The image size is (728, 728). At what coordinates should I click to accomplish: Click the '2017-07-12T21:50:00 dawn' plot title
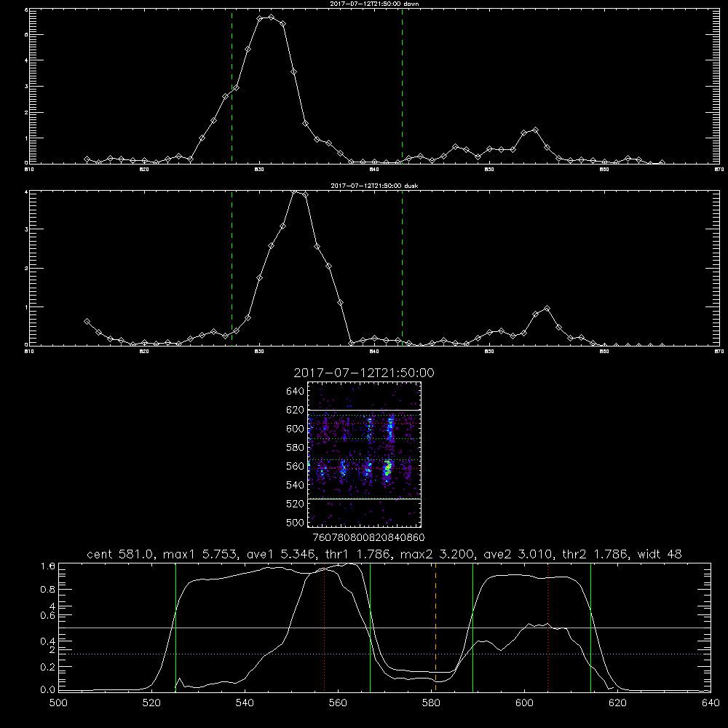tap(374, 4)
